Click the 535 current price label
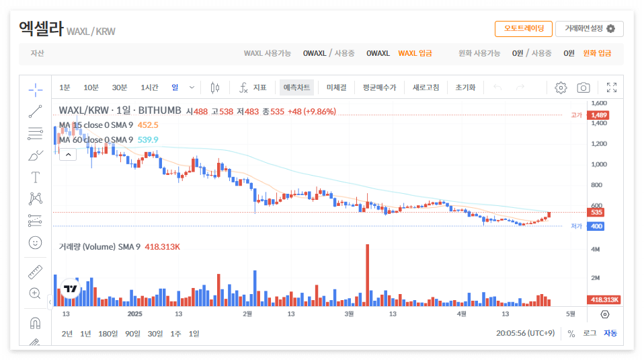The width and height of the screenshot is (644, 360). tap(596, 213)
